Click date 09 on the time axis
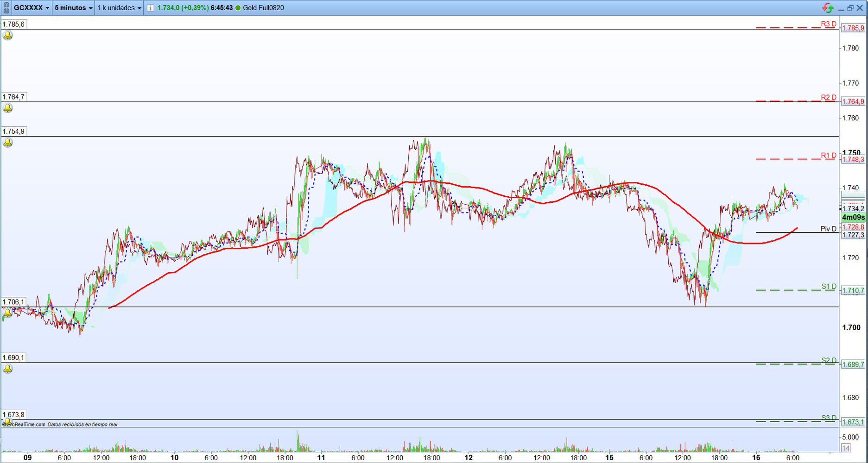Screen dimensions: 868x463 (x=28, y=457)
